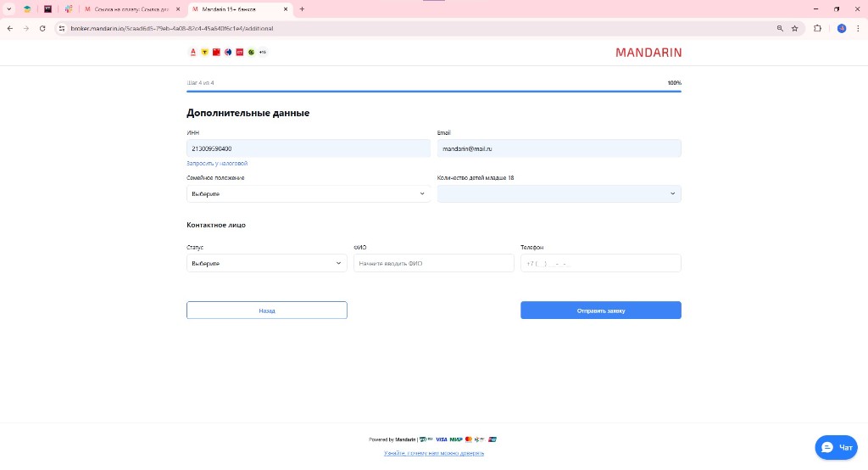Click the zoom magnifier icon in address bar

click(780, 28)
